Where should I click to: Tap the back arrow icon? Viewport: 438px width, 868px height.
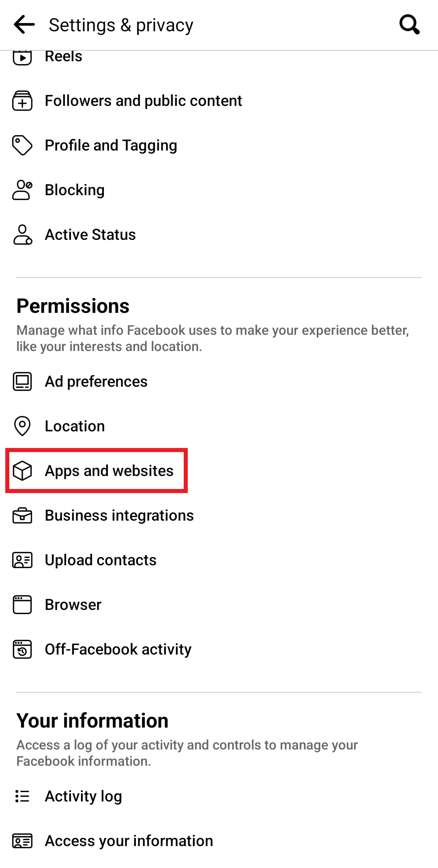(24, 25)
